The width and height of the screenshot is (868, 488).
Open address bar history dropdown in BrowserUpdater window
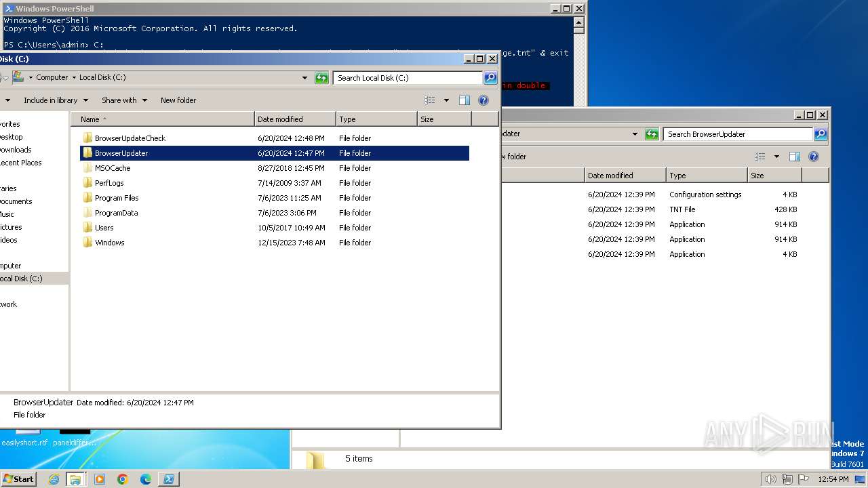point(635,134)
